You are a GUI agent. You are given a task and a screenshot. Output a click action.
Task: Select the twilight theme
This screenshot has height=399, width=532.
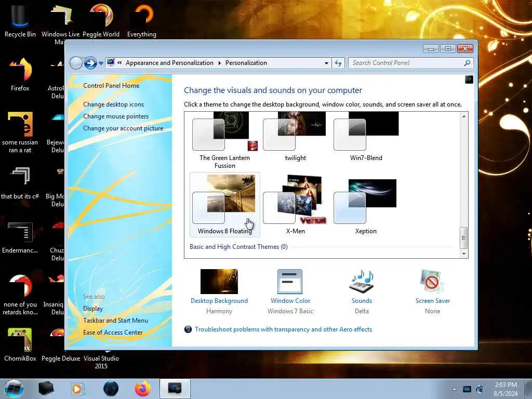(x=295, y=137)
